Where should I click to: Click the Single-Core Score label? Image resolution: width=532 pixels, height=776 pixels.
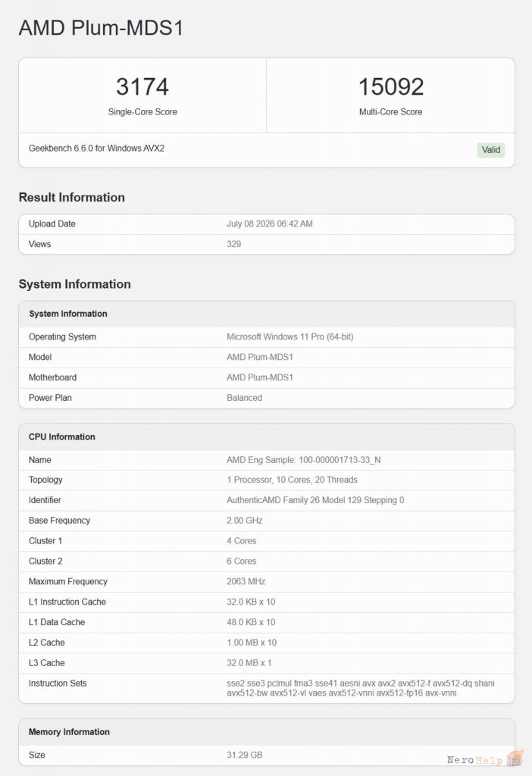click(142, 112)
